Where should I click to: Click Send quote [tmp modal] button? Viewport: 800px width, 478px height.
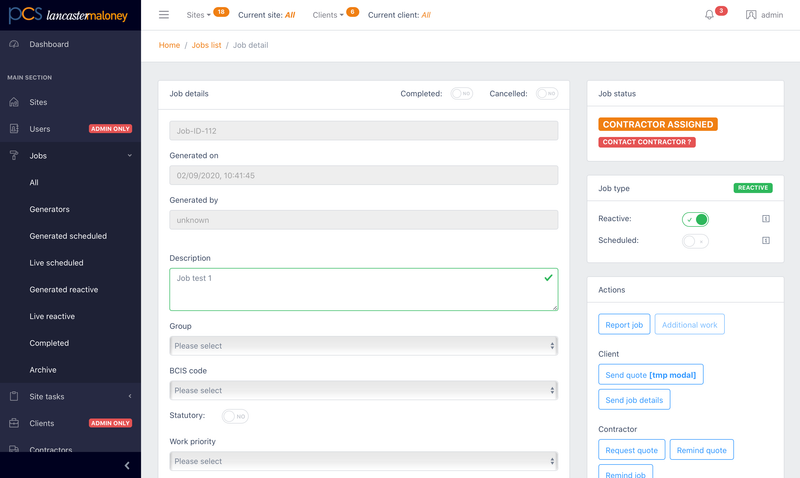click(651, 374)
